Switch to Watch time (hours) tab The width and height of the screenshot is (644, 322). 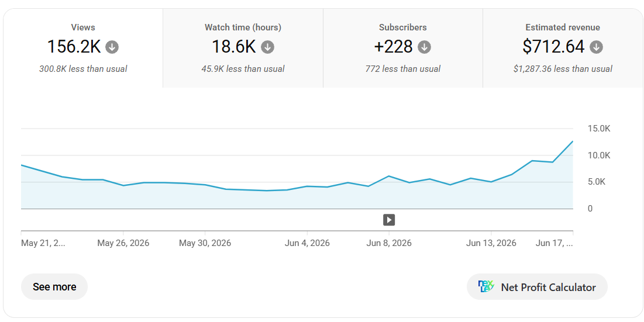pos(243,49)
